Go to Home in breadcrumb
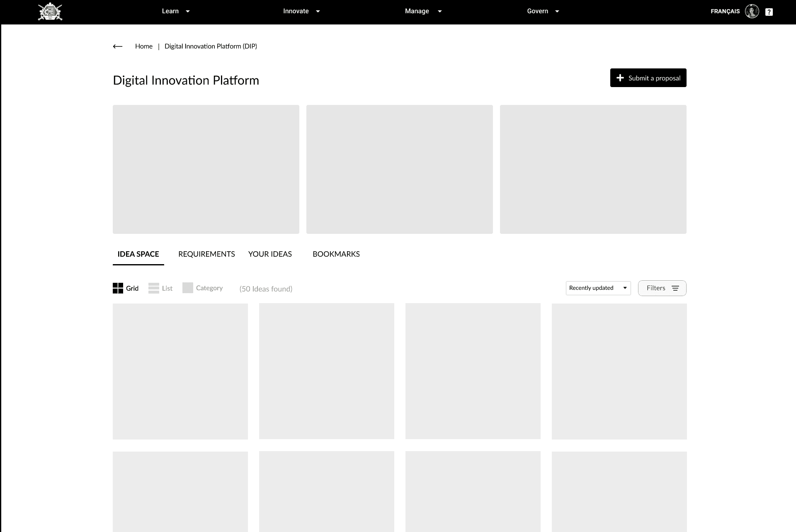Image resolution: width=796 pixels, height=532 pixels. [144, 46]
